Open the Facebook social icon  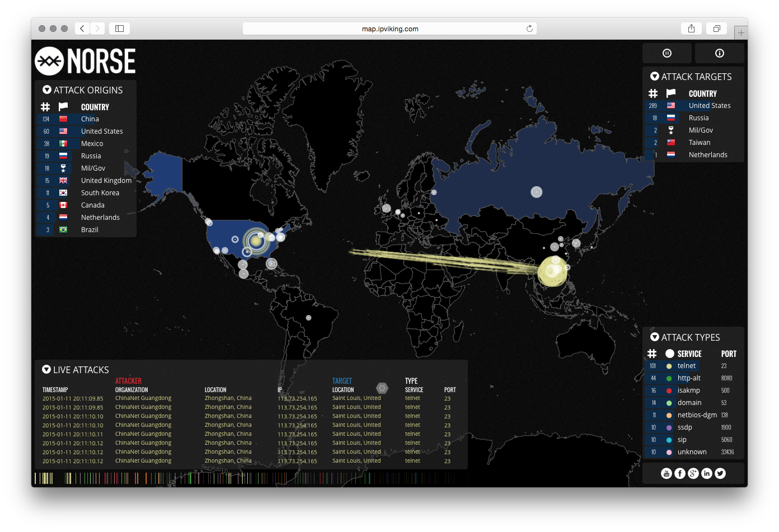click(x=680, y=474)
